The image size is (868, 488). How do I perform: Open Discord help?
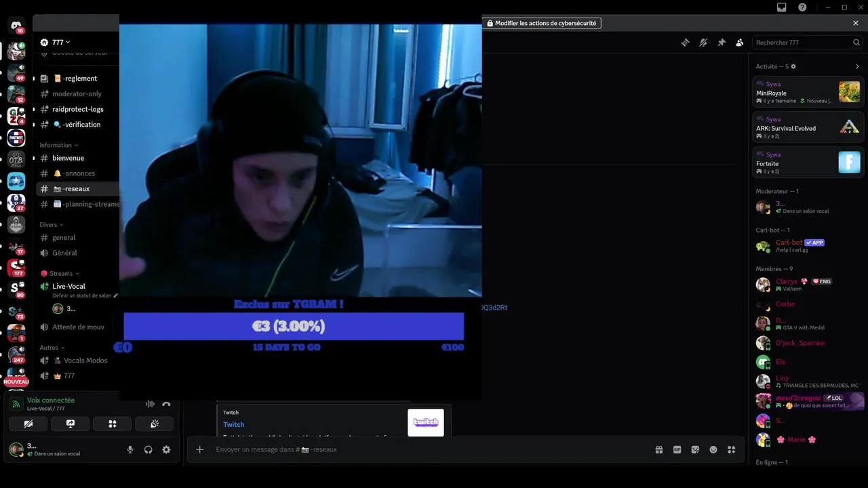802,7
